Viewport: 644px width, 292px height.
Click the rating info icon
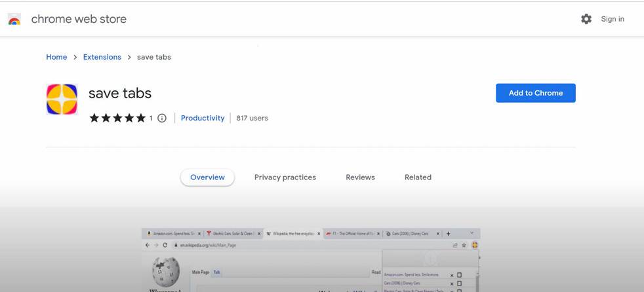[162, 118]
